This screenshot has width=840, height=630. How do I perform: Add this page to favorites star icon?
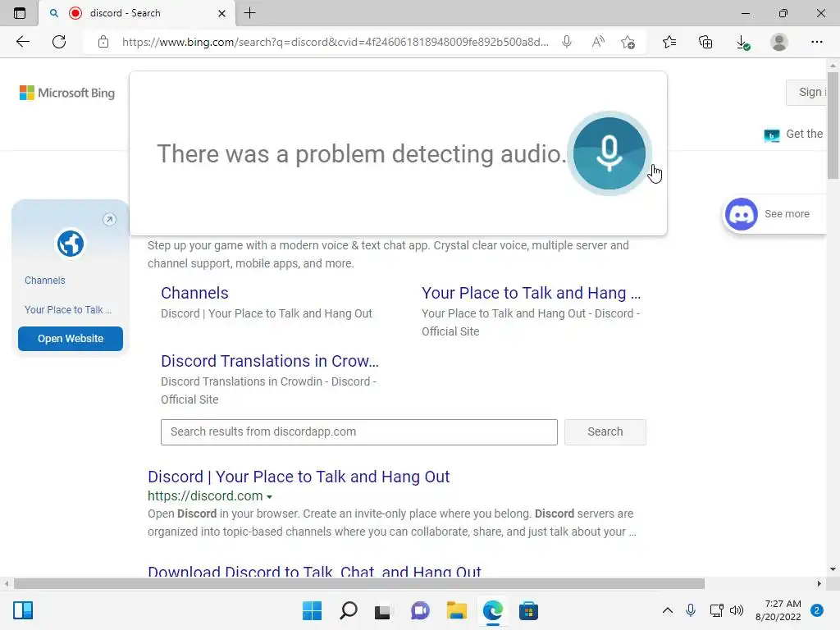628,42
